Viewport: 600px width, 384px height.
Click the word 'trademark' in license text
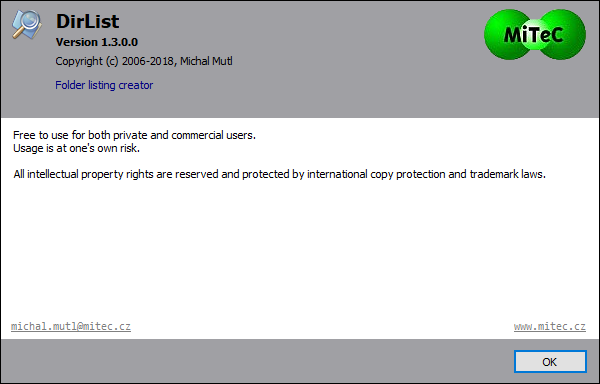(494, 174)
